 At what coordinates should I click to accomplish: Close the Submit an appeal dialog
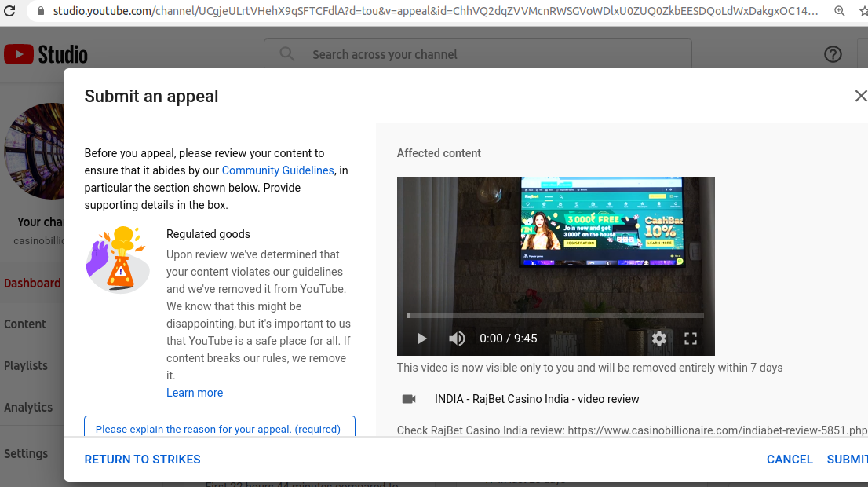860,96
